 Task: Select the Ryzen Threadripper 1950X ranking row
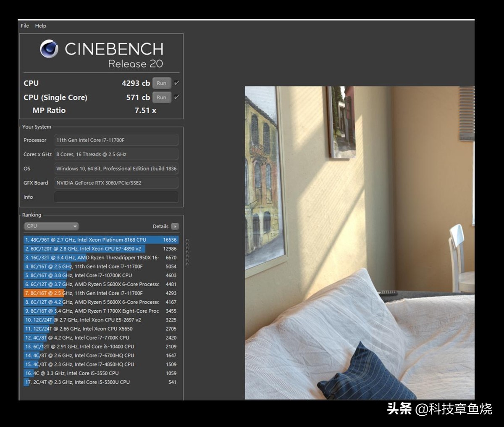click(x=101, y=258)
